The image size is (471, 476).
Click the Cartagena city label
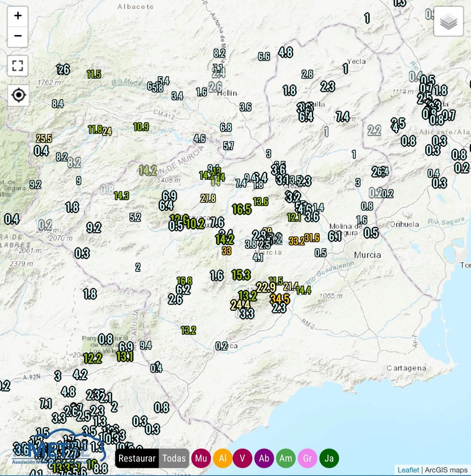click(x=407, y=368)
